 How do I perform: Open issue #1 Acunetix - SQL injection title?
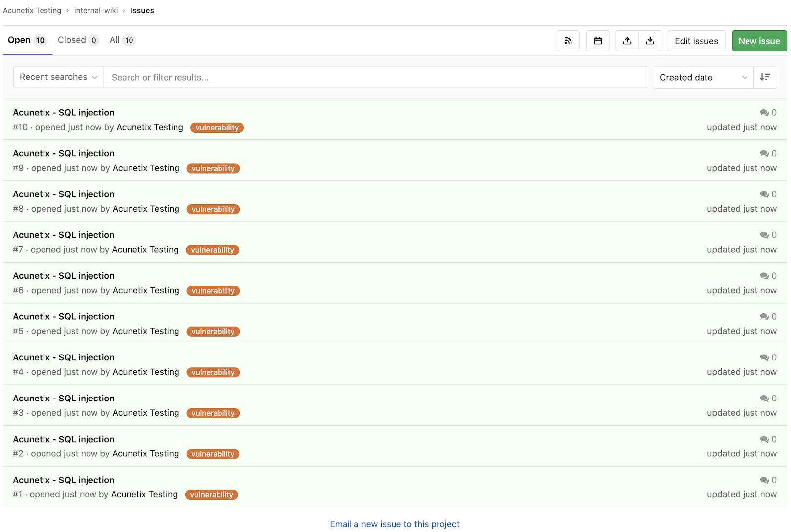(64, 480)
